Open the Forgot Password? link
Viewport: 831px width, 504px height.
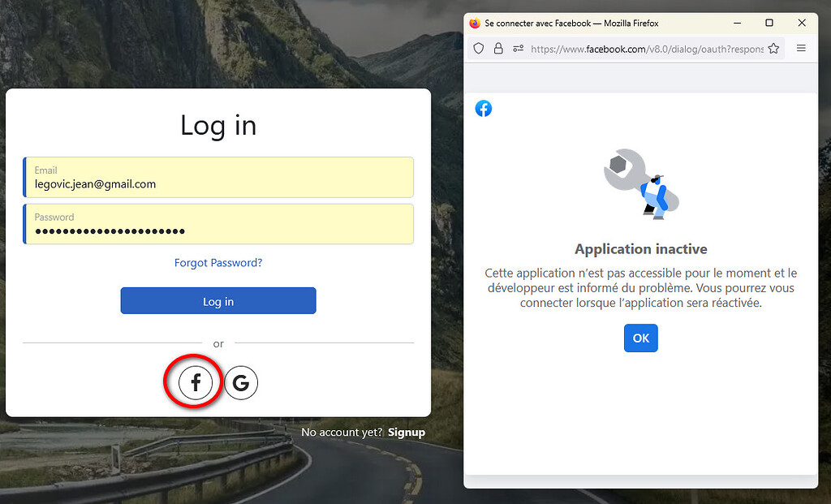218,263
